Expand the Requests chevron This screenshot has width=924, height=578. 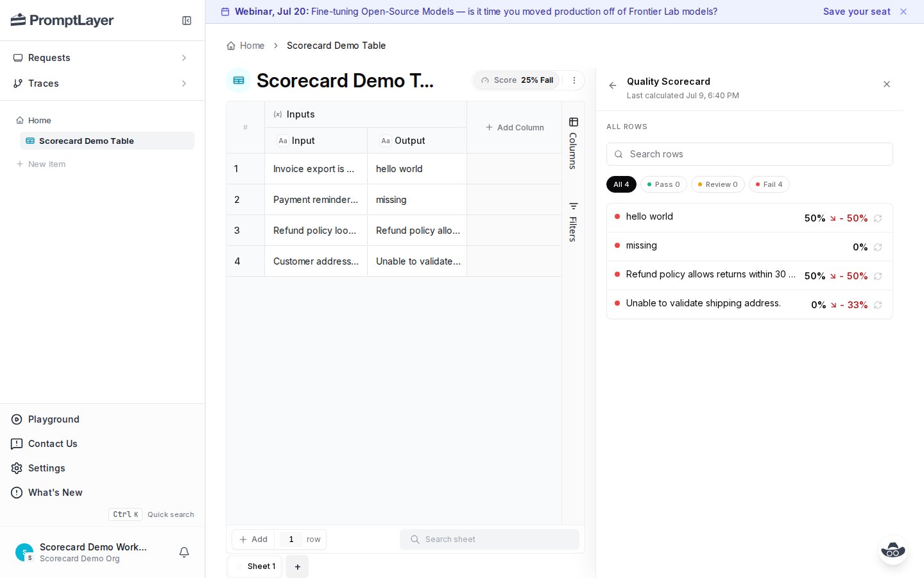184,58
